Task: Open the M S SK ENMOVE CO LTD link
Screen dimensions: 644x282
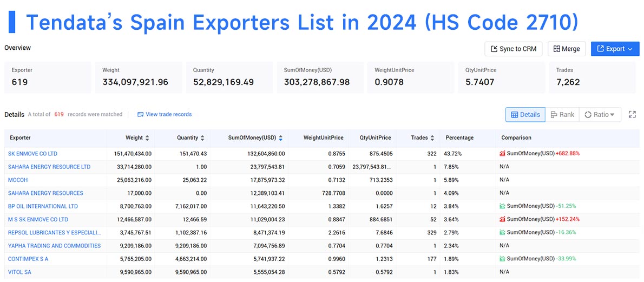Action: point(38,220)
